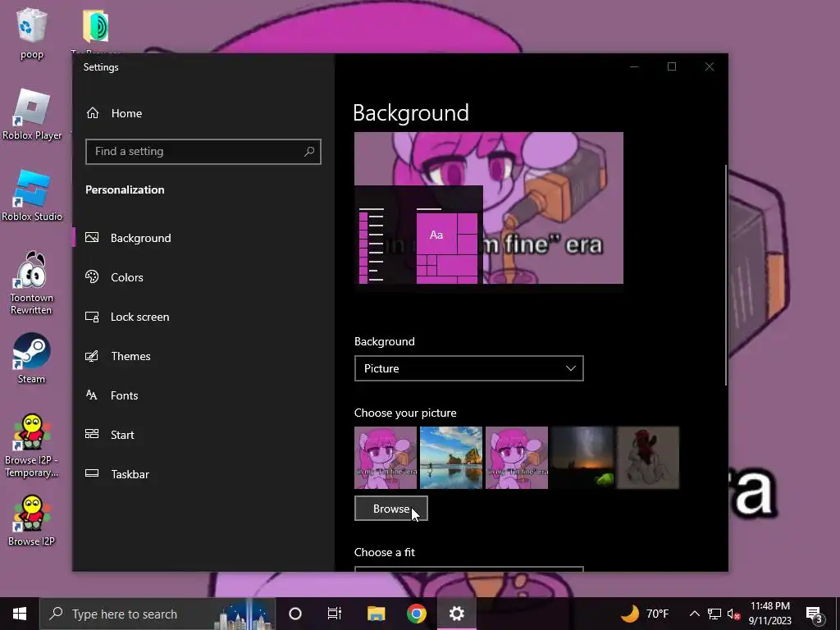Maximize the Settings window
The image size is (840, 630).
(672, 67)
